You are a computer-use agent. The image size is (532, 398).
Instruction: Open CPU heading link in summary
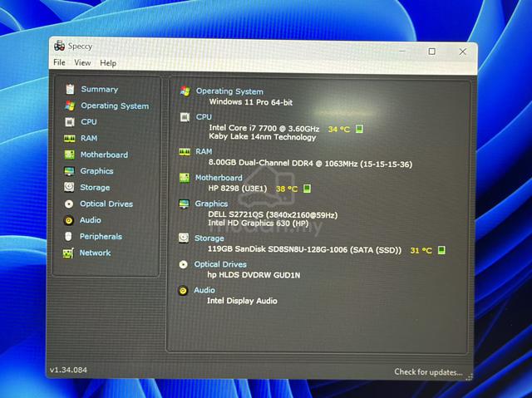[204, 117]
